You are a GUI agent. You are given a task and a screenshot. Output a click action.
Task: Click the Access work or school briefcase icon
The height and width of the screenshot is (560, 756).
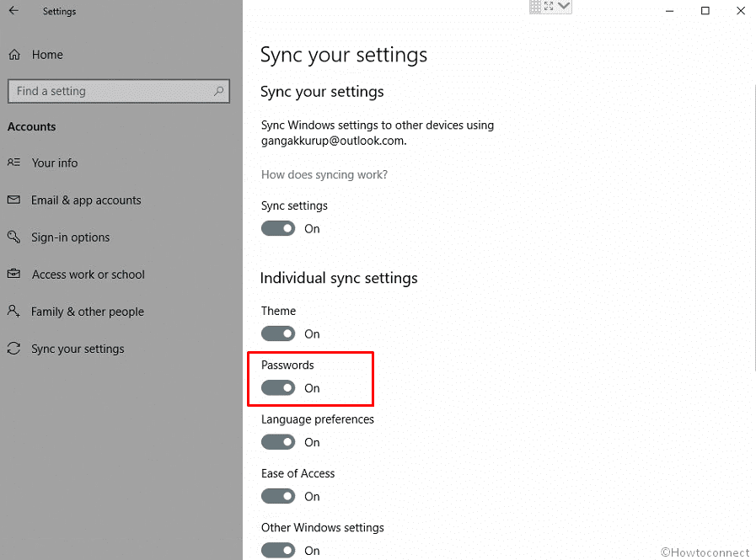click(13, 274)
